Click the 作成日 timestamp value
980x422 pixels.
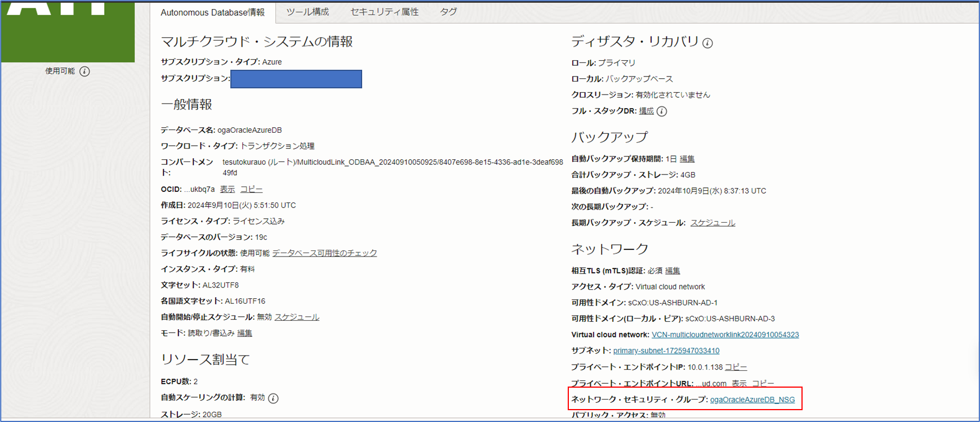242,205
